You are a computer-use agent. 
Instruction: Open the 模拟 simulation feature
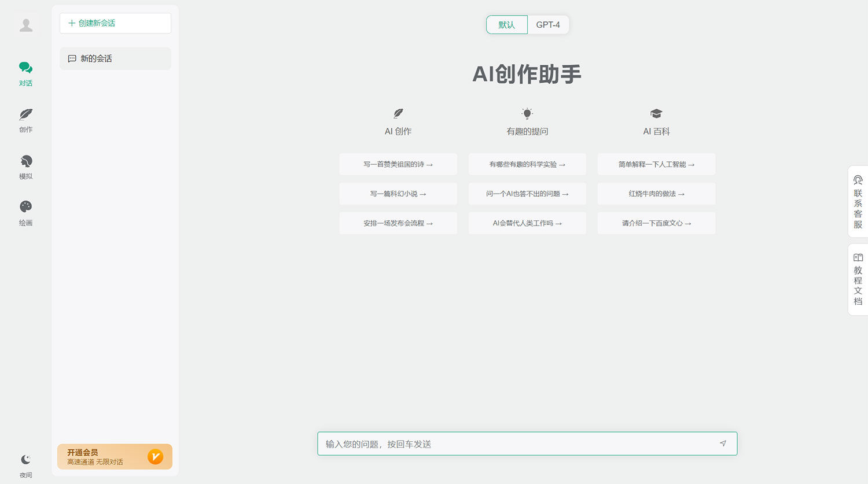coord(25,166)
